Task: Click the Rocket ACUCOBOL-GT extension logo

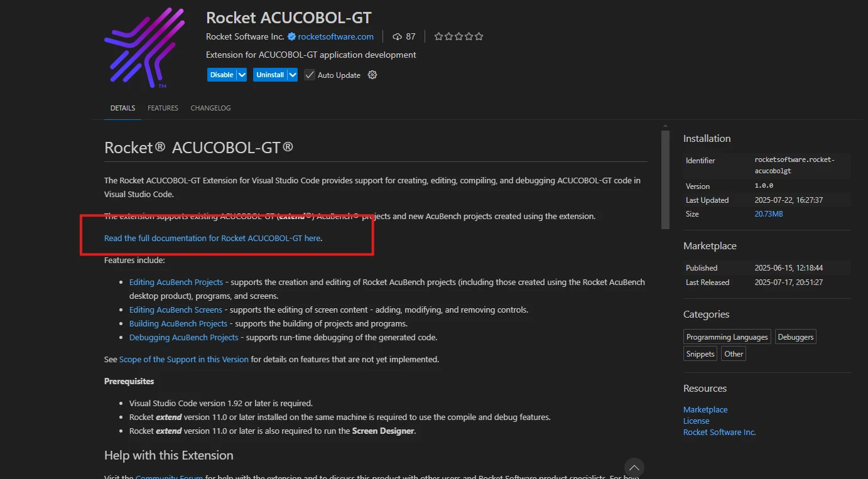Action: 144,48
